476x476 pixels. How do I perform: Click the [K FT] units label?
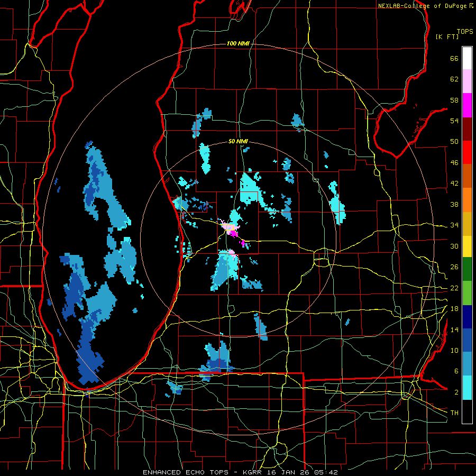coord(447,36)
